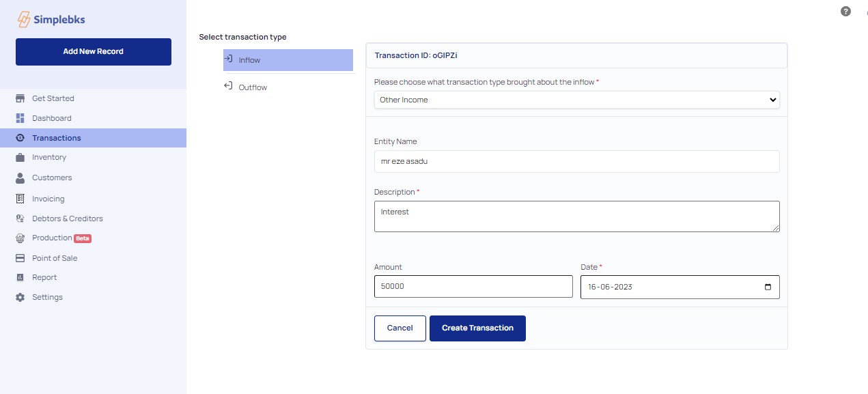The image size is (868, 394).
Task: Click the Report chart icon
Action: click(20, 277)
